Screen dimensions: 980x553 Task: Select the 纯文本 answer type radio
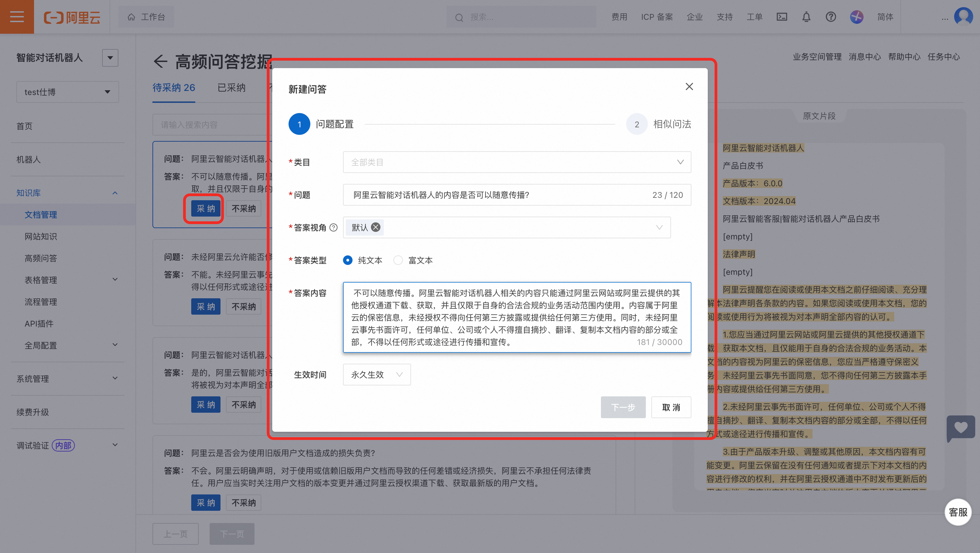pos(347,260)
